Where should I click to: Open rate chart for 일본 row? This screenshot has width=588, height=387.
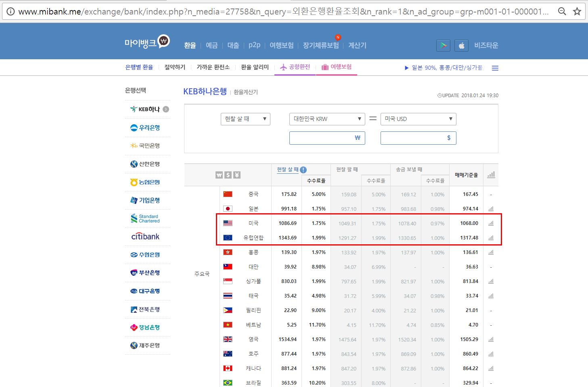coord(491,209)
